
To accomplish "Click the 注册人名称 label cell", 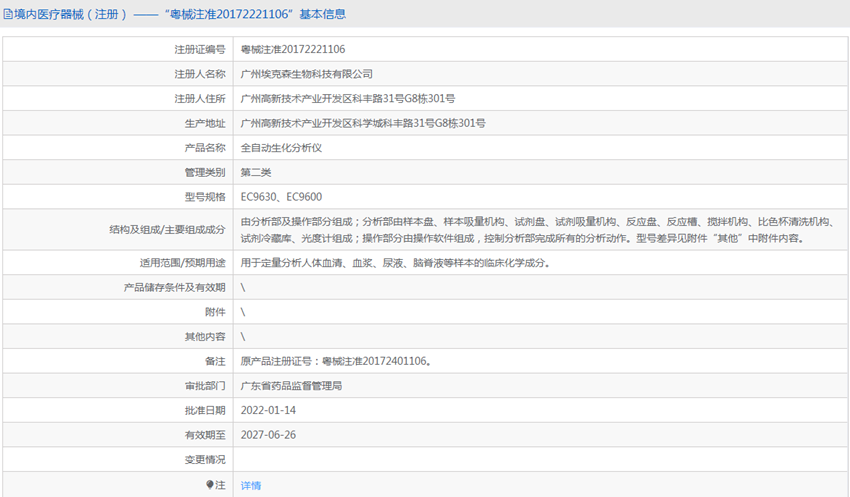I will pos(118,74).
